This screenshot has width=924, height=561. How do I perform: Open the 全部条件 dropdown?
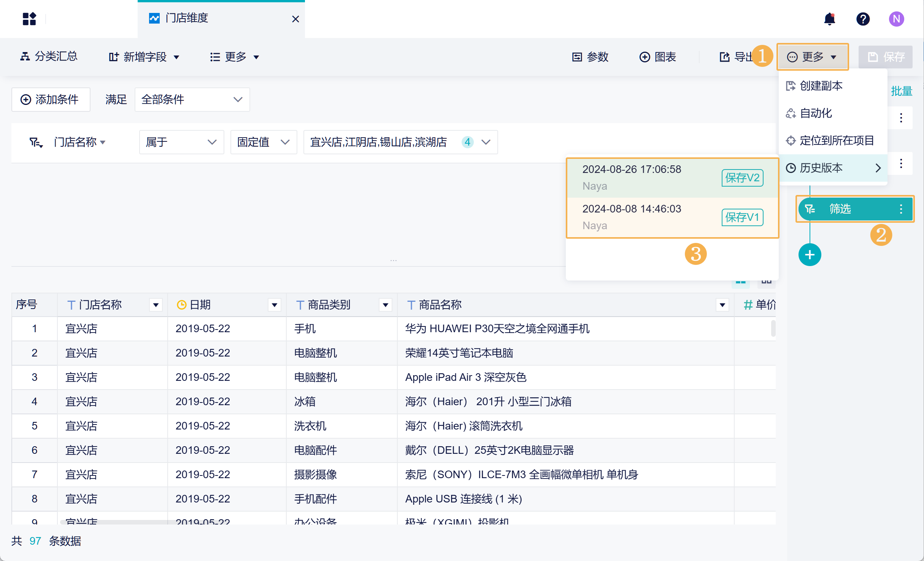192,100
